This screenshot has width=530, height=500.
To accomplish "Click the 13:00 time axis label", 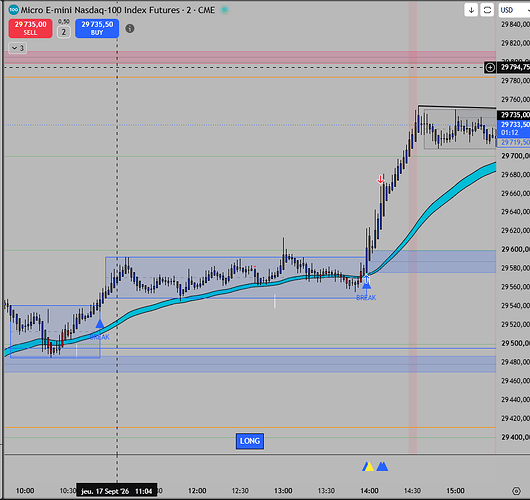I will pos(283,491).
